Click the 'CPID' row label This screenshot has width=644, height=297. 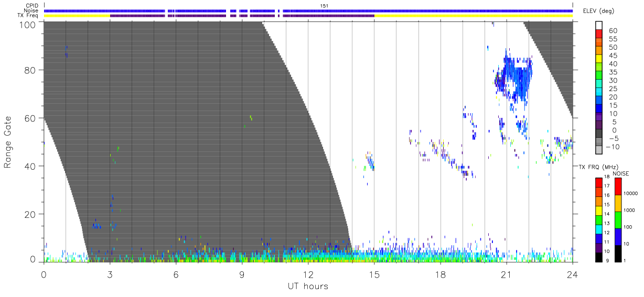33,6
